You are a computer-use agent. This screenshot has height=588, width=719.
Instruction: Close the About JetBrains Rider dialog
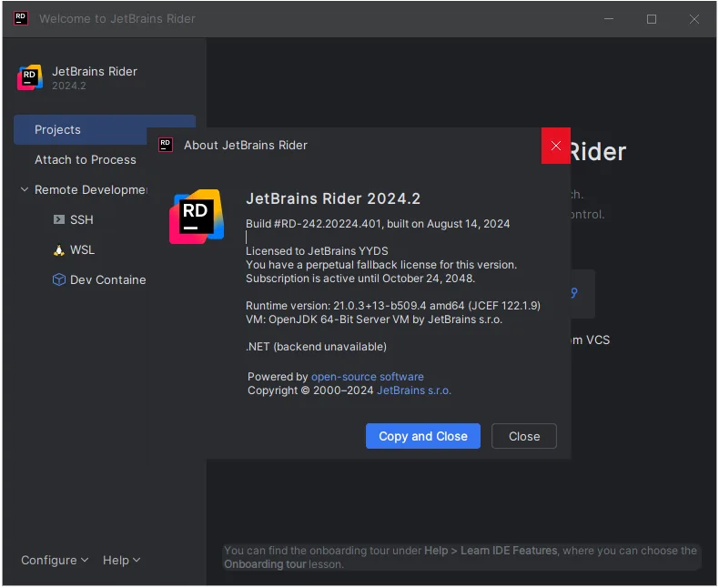point(556,146)
